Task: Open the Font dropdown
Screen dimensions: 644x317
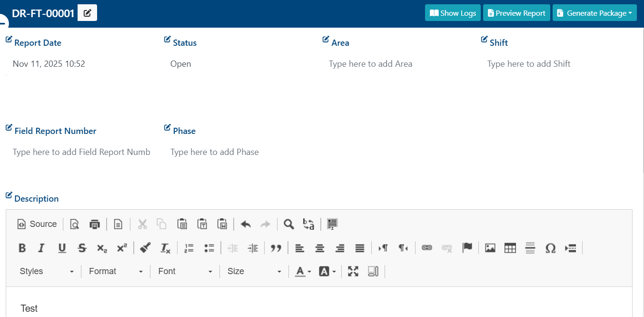Action: coord(185,271)
